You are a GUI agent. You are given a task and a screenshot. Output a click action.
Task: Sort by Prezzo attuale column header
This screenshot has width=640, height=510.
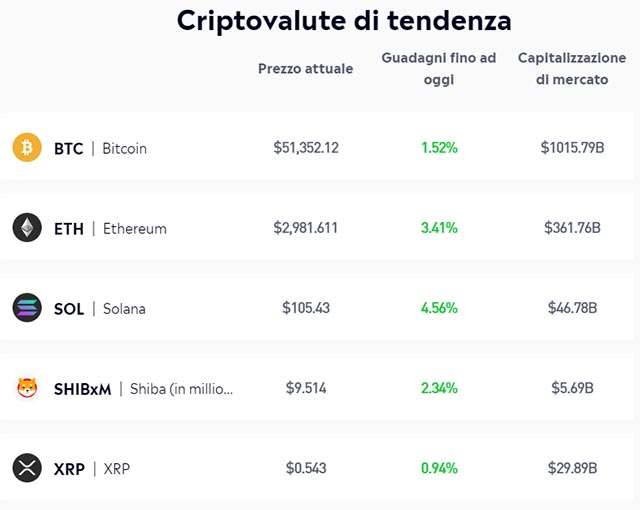click(305, 69)
